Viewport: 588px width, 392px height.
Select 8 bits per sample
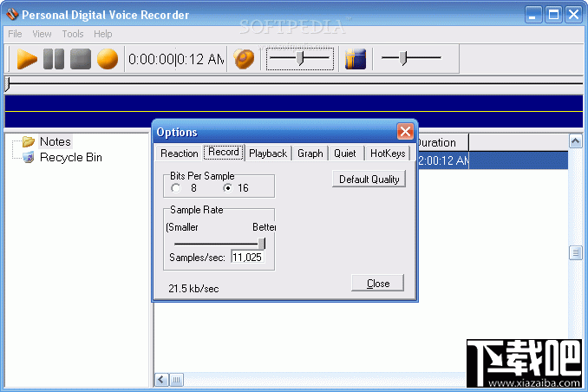[175, 188]
